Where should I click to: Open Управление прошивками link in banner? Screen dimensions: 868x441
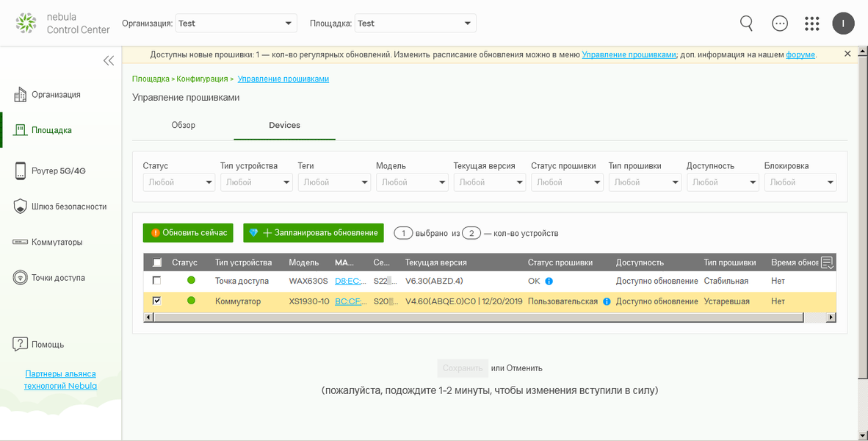(x=629, y=55)
